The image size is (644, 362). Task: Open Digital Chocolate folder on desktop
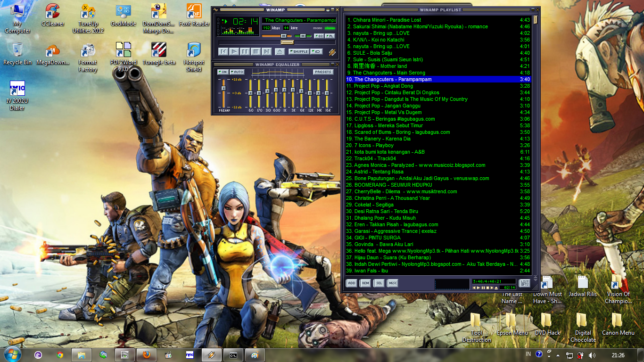click(x=583, y=327)
